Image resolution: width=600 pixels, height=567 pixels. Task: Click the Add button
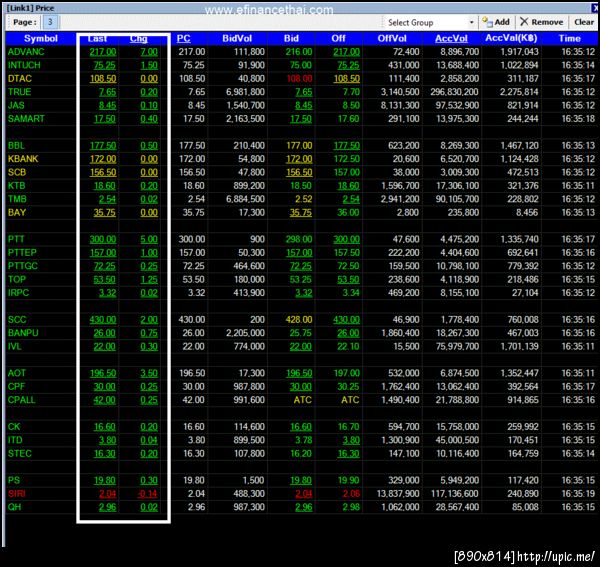pyautogui.click(x=496, y=22)
